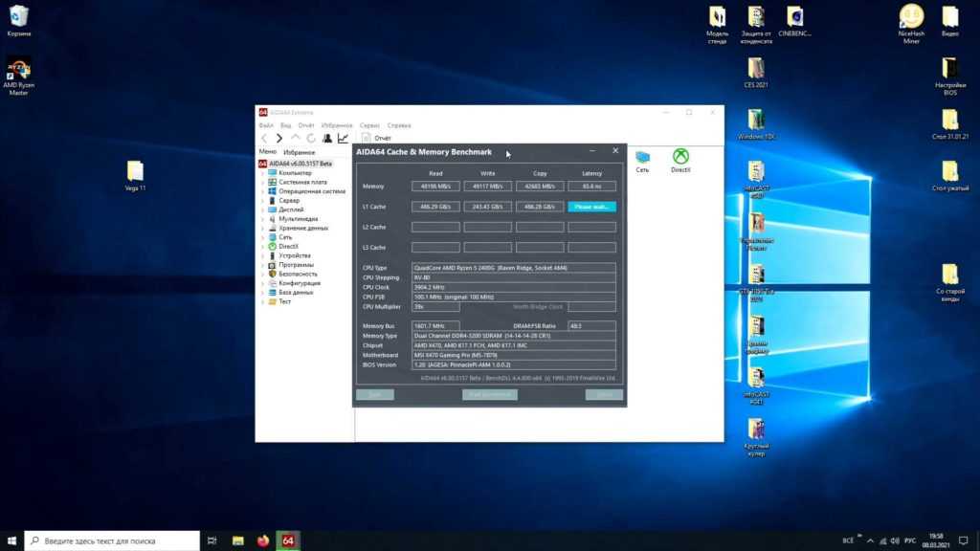Click the AIDA64 icon in the taskbar
This screenshot has width=980, height=551.
click(287, 540)
